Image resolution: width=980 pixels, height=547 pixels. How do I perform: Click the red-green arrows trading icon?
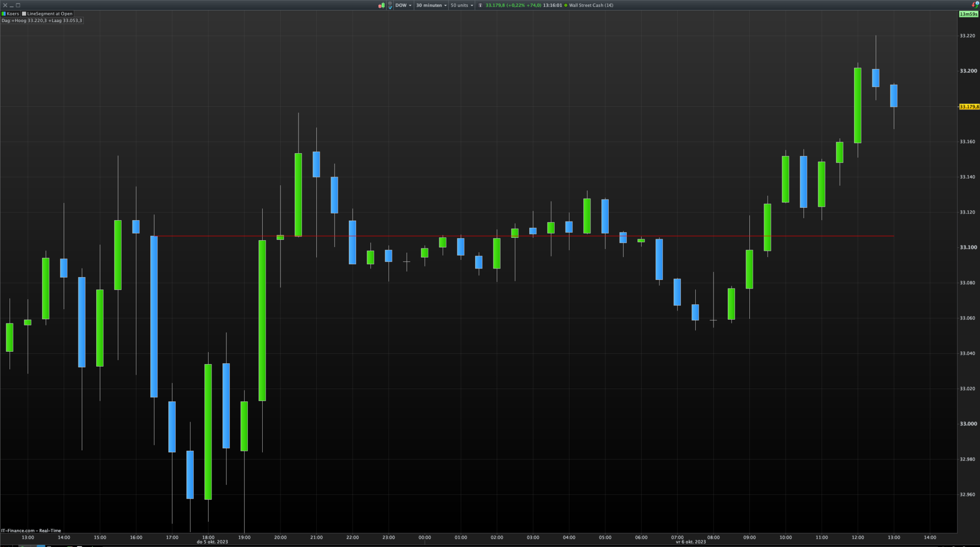click(974, 4)
